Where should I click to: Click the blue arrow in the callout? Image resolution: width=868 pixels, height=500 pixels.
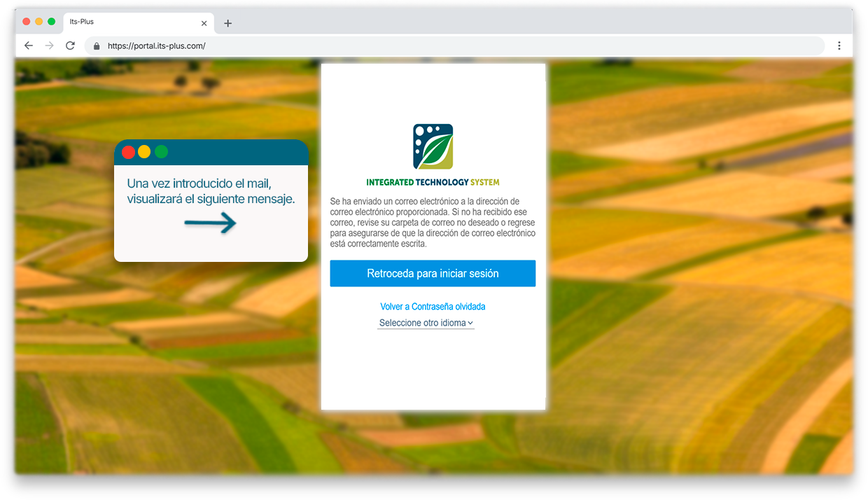coord(210,224)
